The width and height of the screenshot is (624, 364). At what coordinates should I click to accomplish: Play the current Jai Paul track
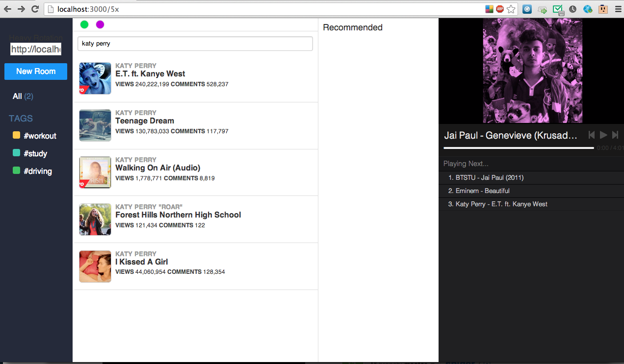click(603, 135)
